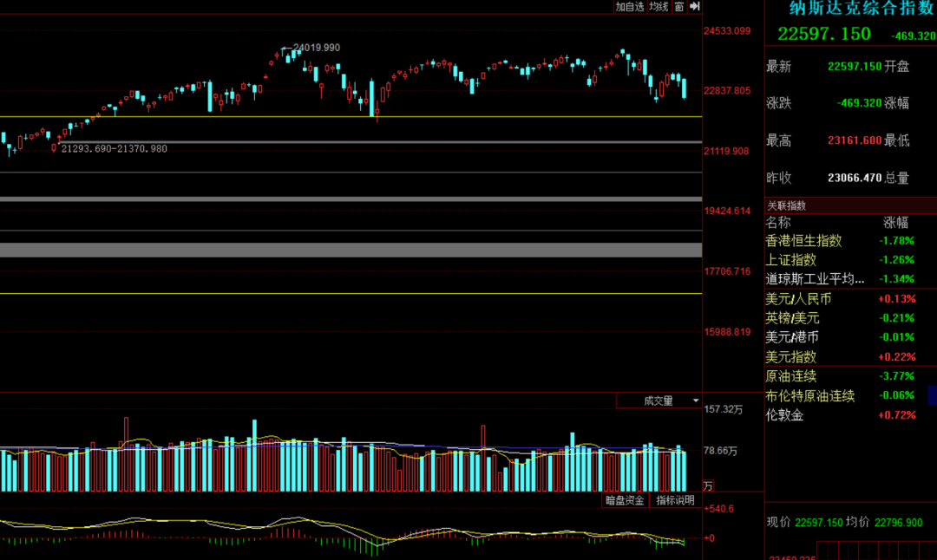Select 原油连续 row

tap(849, 376)
